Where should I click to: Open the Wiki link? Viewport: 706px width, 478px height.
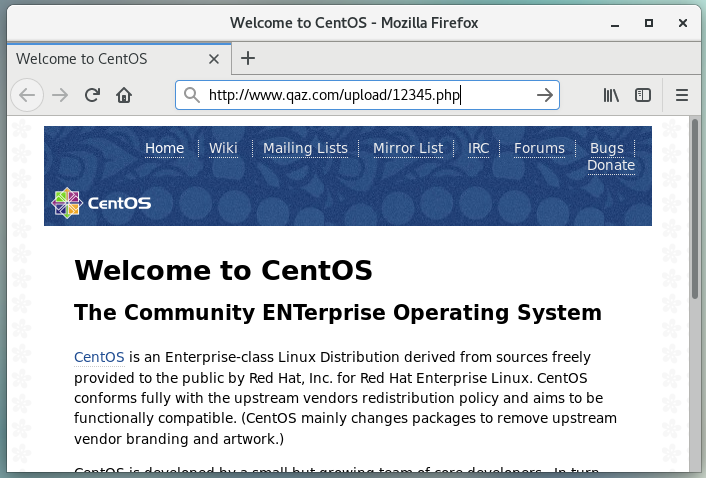coord(223,148)
